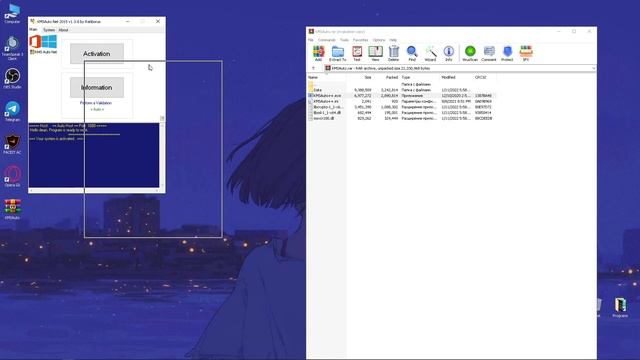Click the Windows logo in KMSAuto window
Image resolution: width=640 pixels, height=360 pixels.
click(49, 42)
